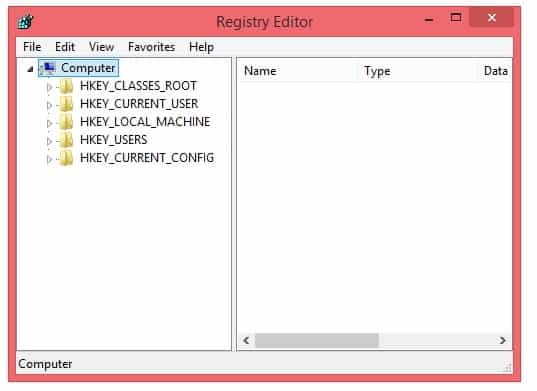
Task: Open the View menu
Action: pos(101,47)
